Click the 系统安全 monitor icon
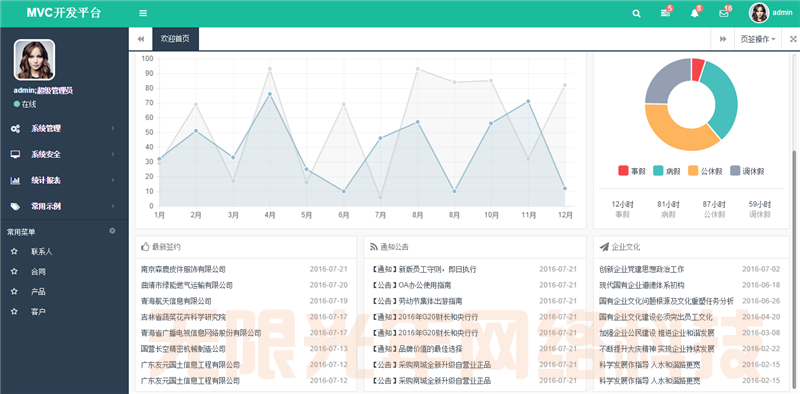800x394 pixels. [x=15, y=154]
